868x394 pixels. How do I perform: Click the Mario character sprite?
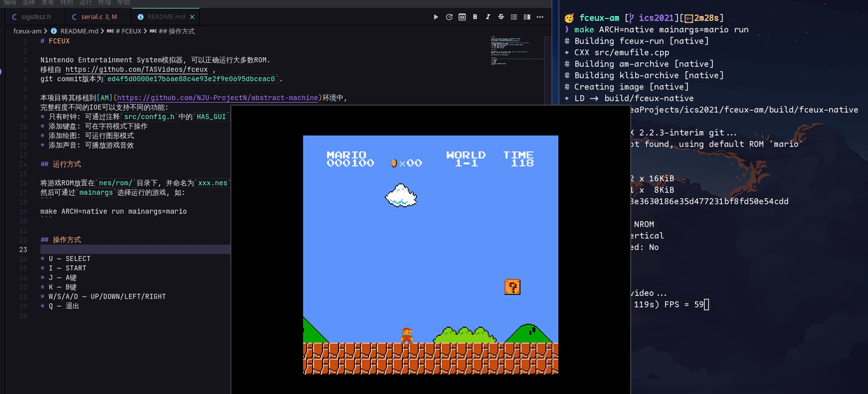[407, 335]
